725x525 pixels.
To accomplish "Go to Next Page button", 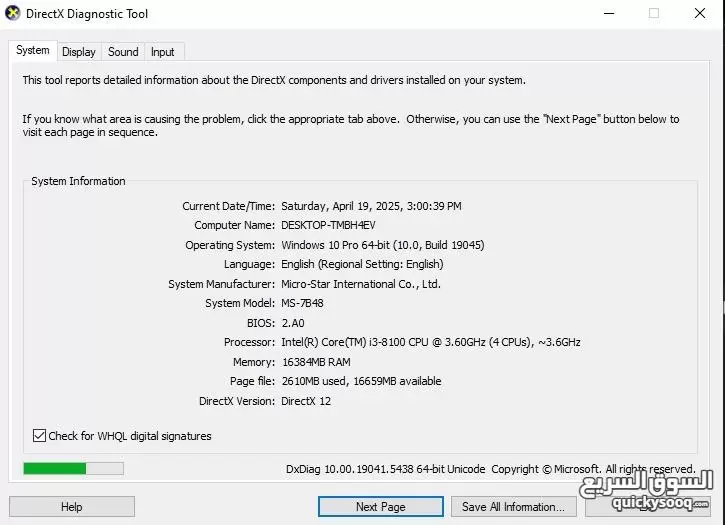I will pos(381,506).
